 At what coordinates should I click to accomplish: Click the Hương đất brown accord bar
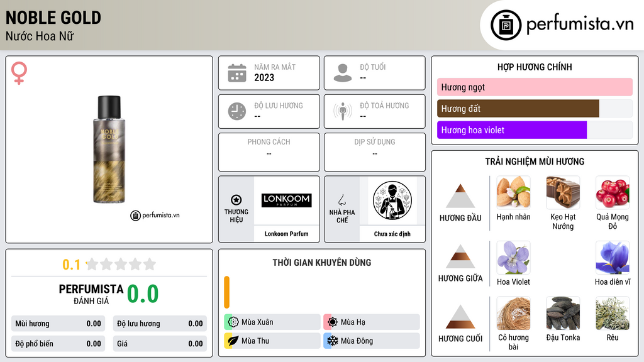pyautogui.click(x=518, y=109)
